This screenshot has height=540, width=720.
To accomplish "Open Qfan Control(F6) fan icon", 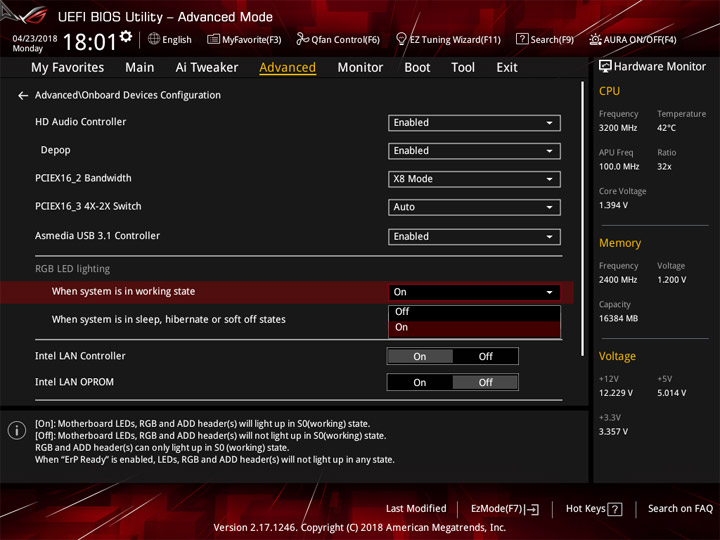I will [x=302, y=39].
